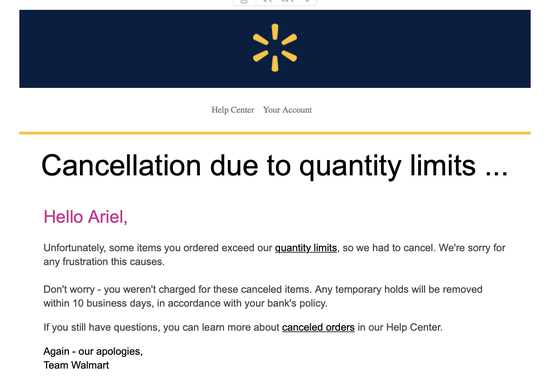Open the Your Account navigation link

point(287,110)
